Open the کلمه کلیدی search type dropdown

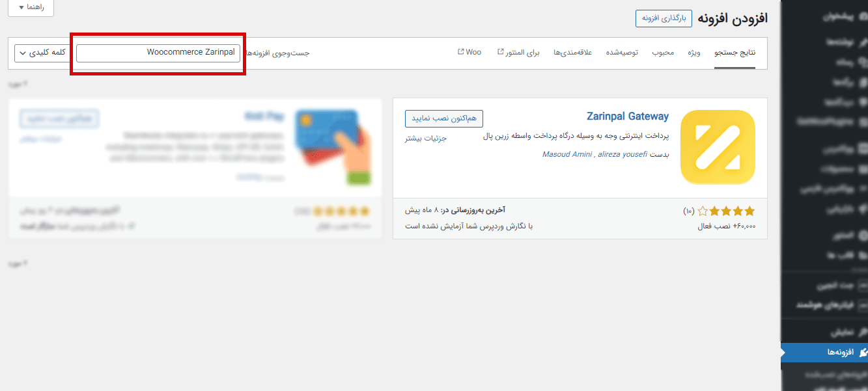40,53
